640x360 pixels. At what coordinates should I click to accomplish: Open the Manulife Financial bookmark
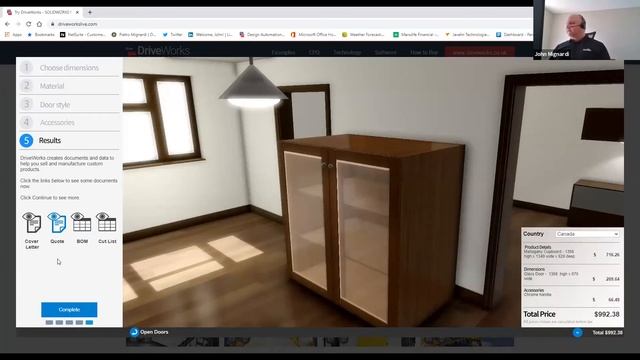pos(416,35)
